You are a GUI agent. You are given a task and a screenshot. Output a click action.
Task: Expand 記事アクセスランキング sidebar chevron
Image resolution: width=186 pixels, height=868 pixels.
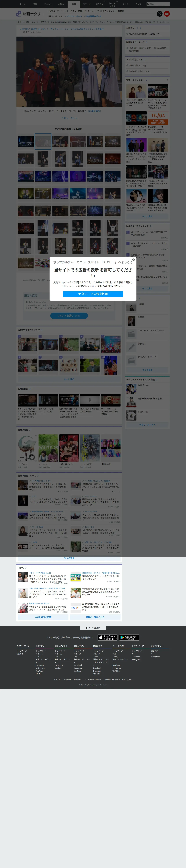(x=151, y=226)
